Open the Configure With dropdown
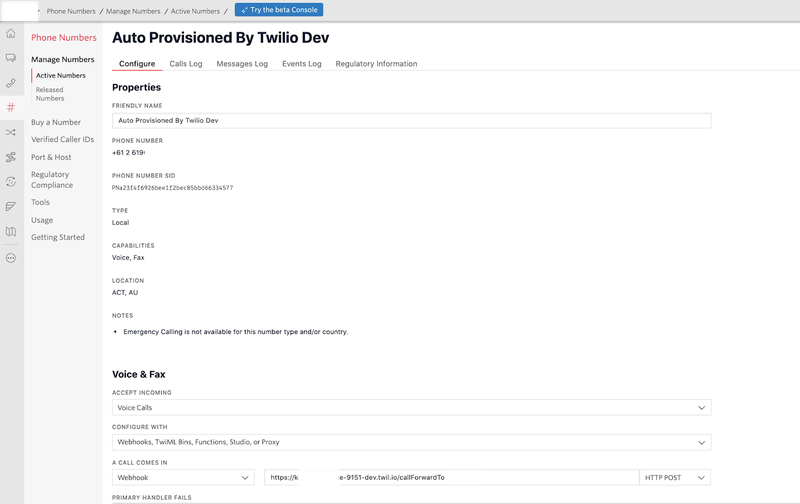The width and height of the screenshot is (800, 504). pyautogui.click(x=411, y=442)
